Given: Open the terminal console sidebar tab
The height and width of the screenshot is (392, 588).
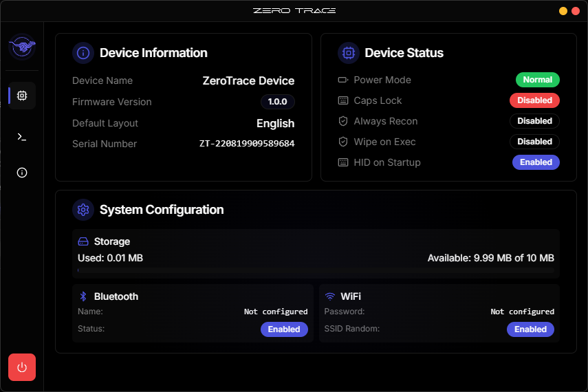Looking at the screenshot, I should tap(22, 137).
